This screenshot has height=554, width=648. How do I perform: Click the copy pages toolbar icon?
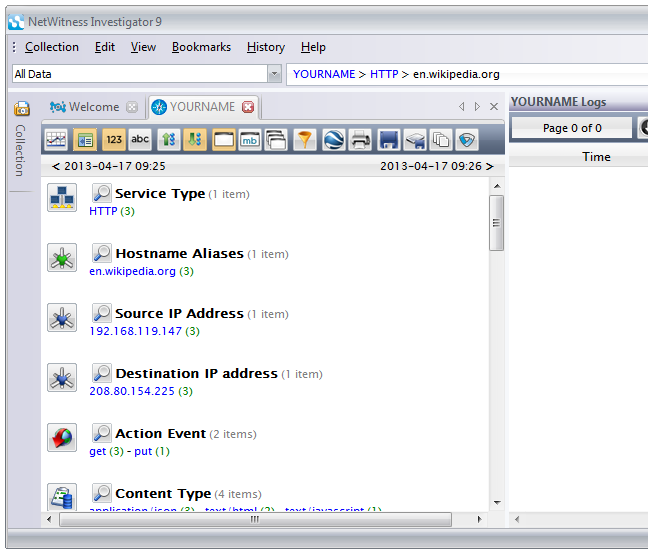441,139
